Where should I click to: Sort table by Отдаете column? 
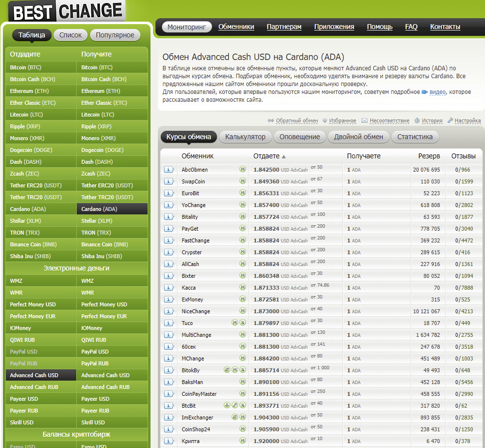point(266,156)
